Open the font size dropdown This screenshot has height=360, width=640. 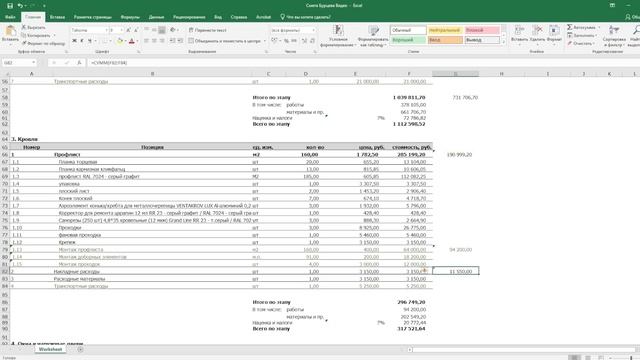121,30
